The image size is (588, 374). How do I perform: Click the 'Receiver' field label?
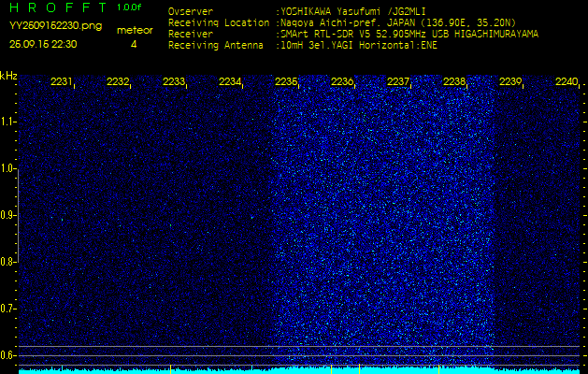191,35
